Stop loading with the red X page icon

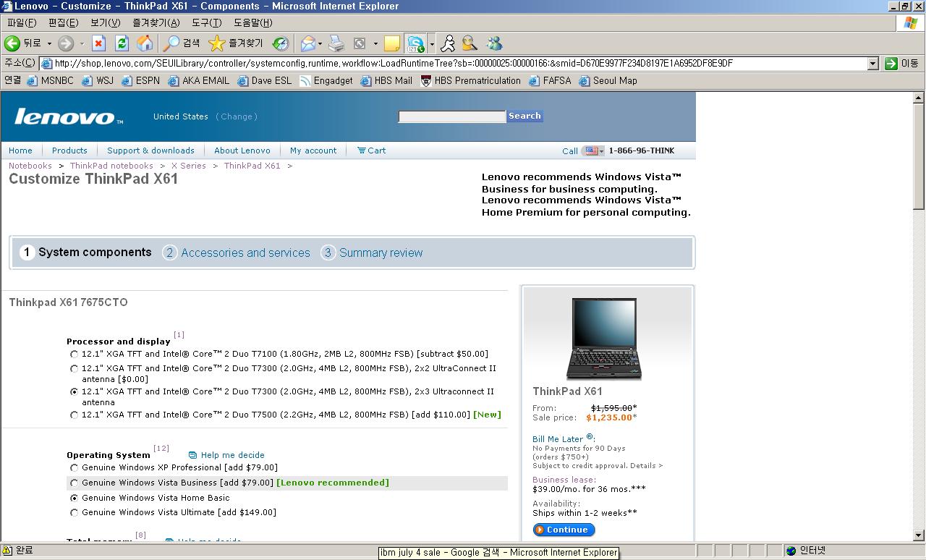(98, 43)
